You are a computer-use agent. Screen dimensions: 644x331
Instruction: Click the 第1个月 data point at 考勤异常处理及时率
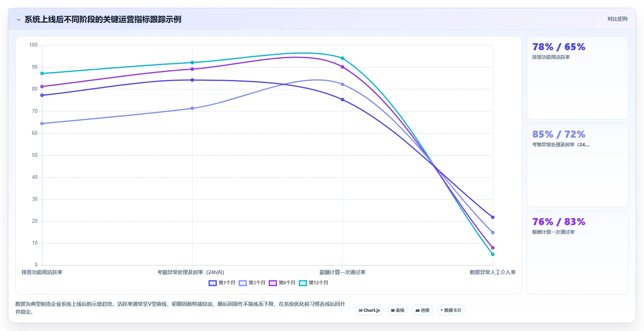(x=192, y=80)
